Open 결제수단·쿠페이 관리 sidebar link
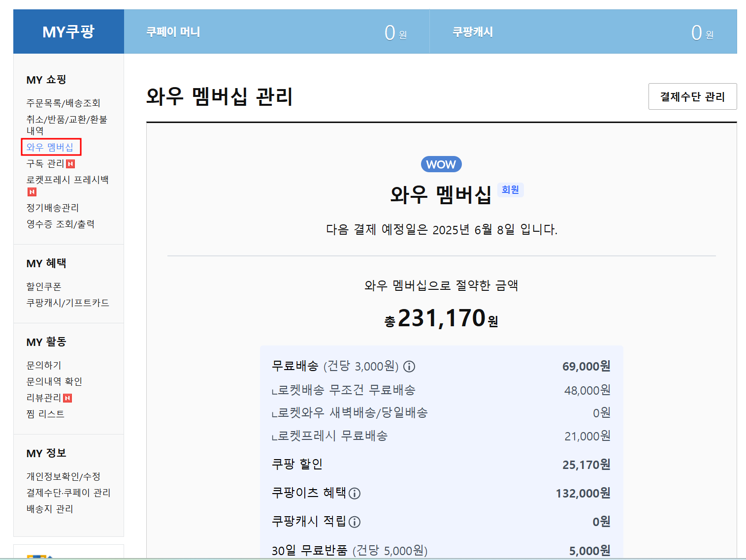Viewport: 746px width, 560px height. coord(68,493)
